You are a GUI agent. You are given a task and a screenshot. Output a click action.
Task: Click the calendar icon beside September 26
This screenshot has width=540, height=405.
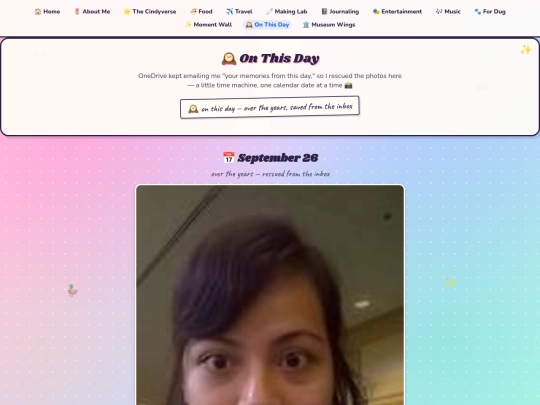(229, 158)
